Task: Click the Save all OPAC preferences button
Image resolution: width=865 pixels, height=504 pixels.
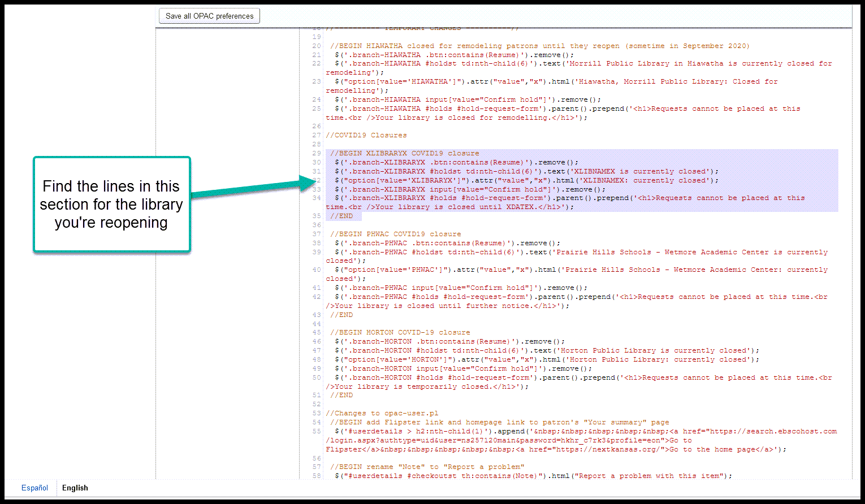Action: (209, 16)
